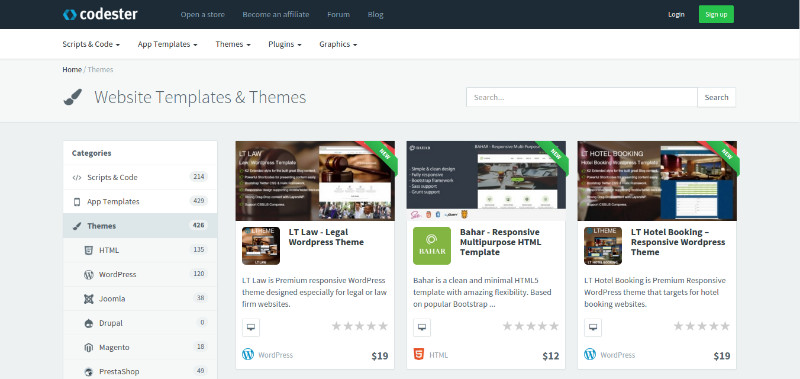Click the Drupal icon in the sidebar

click(x=88, y=323)
